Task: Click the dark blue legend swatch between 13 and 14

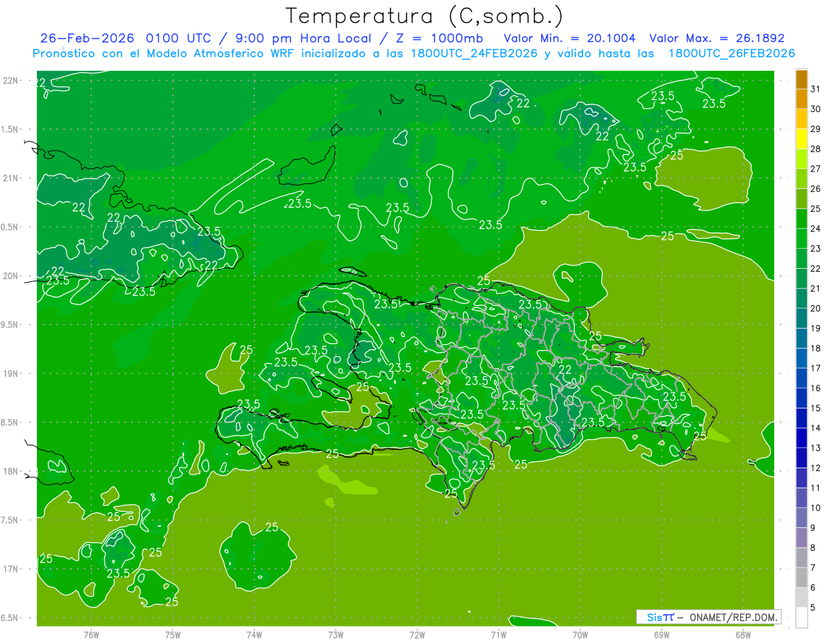Action: point(801,438)
